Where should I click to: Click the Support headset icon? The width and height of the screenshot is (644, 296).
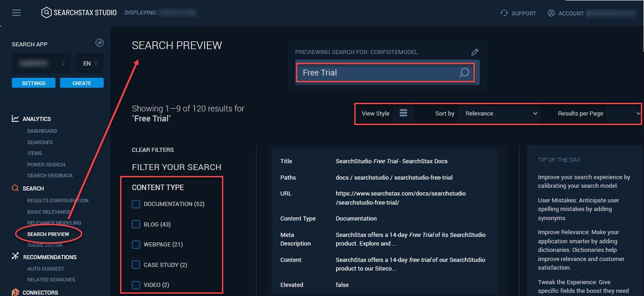(x=504, y=13)
